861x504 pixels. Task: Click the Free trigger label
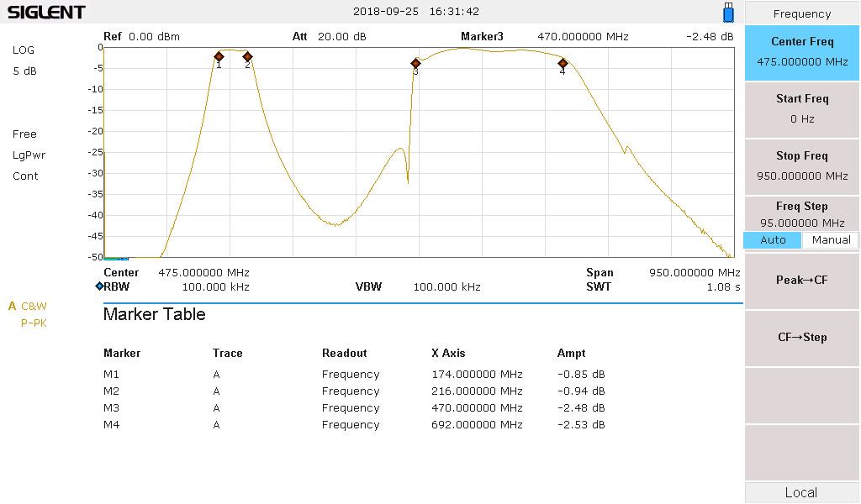coord(24,134)
